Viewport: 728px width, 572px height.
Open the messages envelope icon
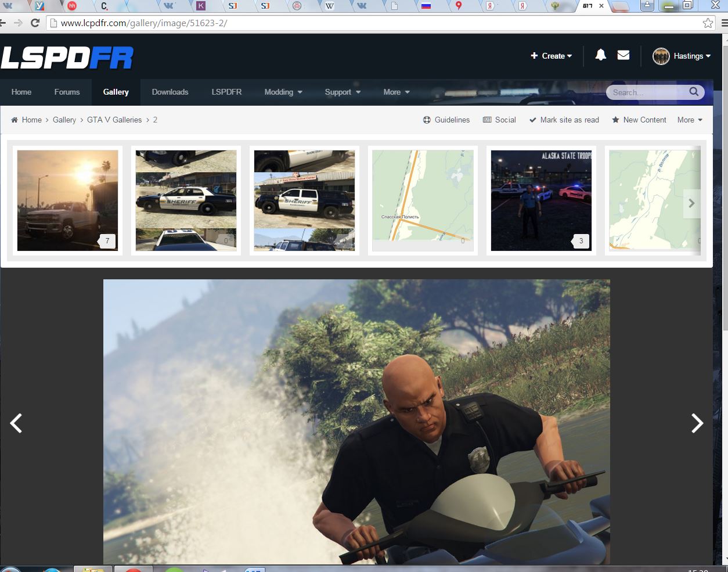[624, 55]
